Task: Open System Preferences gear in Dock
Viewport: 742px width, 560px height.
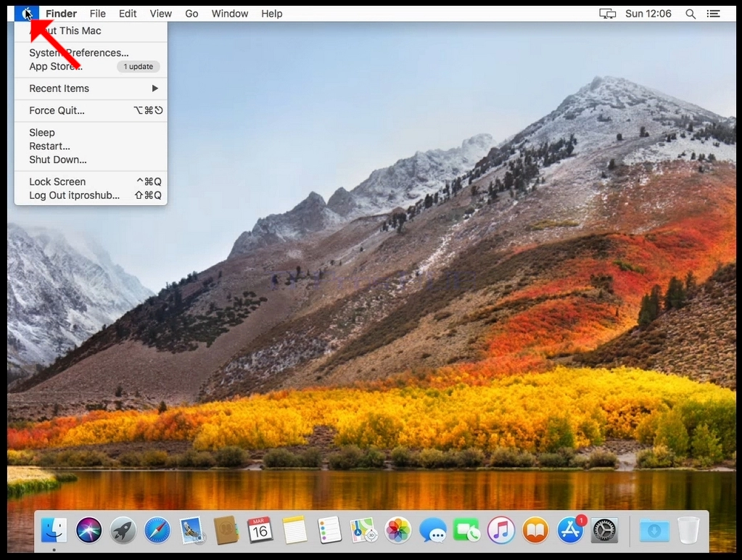Action: 604,530
